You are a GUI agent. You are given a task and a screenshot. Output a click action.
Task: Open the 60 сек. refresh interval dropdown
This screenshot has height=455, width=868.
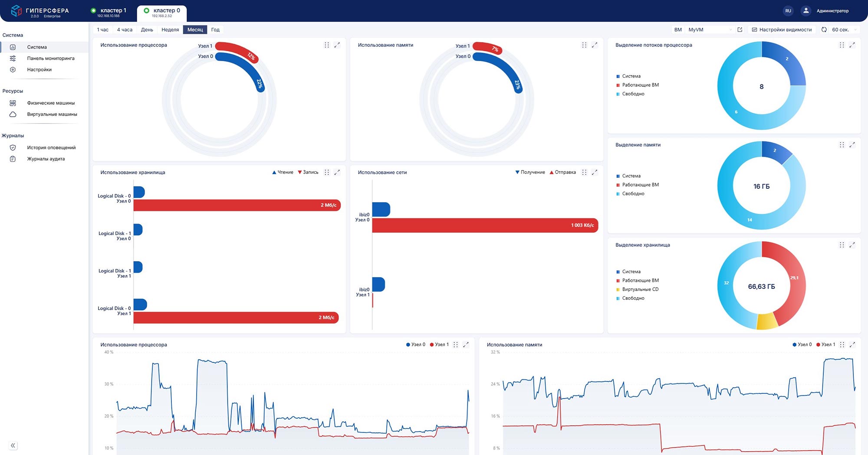pyautogui.click(x=844, y=29)
